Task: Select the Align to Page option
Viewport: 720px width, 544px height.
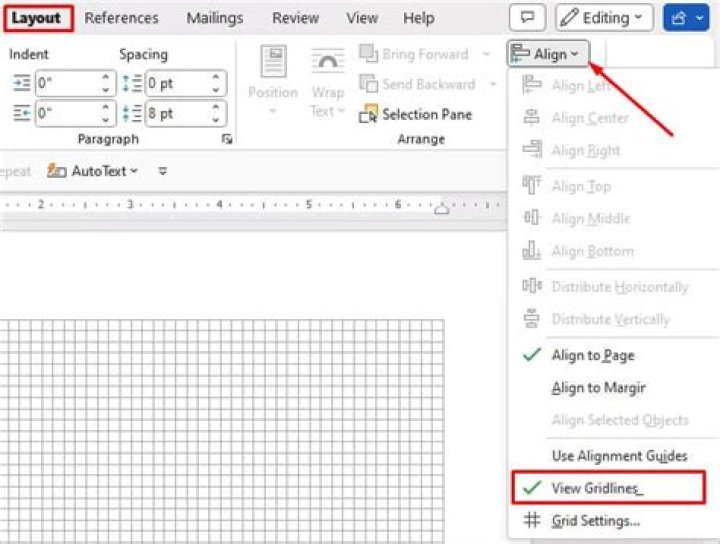Action: (592, 355)
